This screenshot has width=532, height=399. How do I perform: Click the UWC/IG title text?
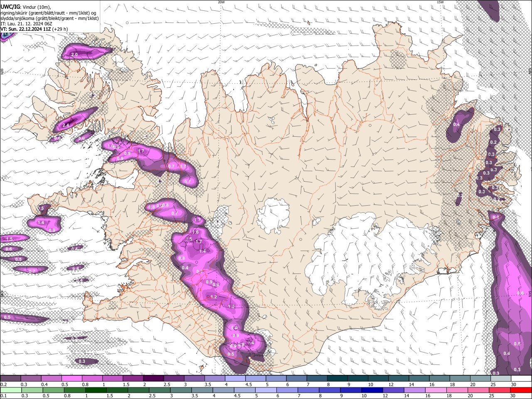coord(10,7)
